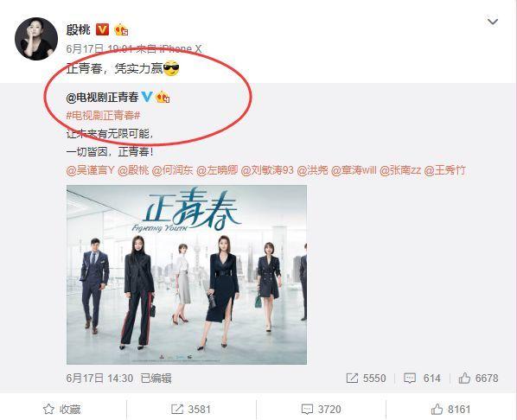
Task: Favorite the post with the 收藏 star
Action: tap(62, 409)
